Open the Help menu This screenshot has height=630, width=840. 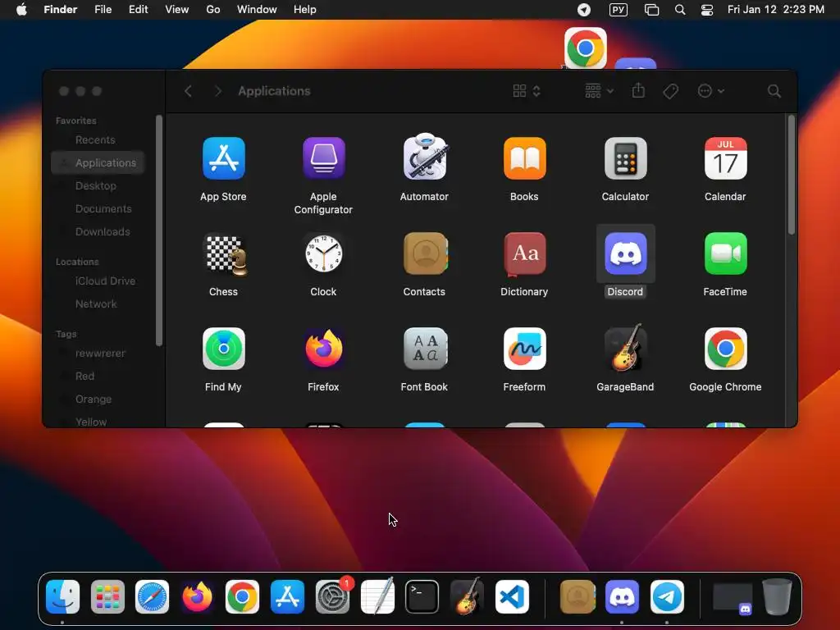click(305, 9)
